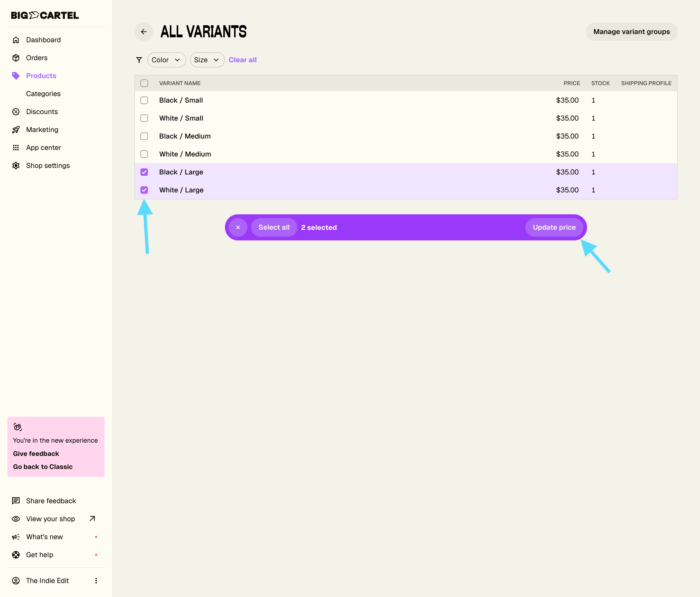Open the Categories submenu item
The height and width of the screenshot is (597, 700).
43,94
